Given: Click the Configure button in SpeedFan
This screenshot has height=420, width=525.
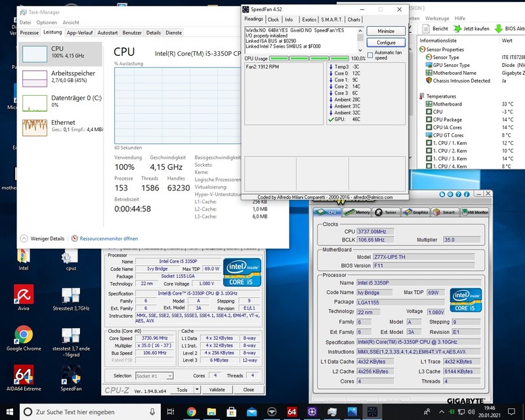Looking at the screenshot, I should (x=386, y=43).
